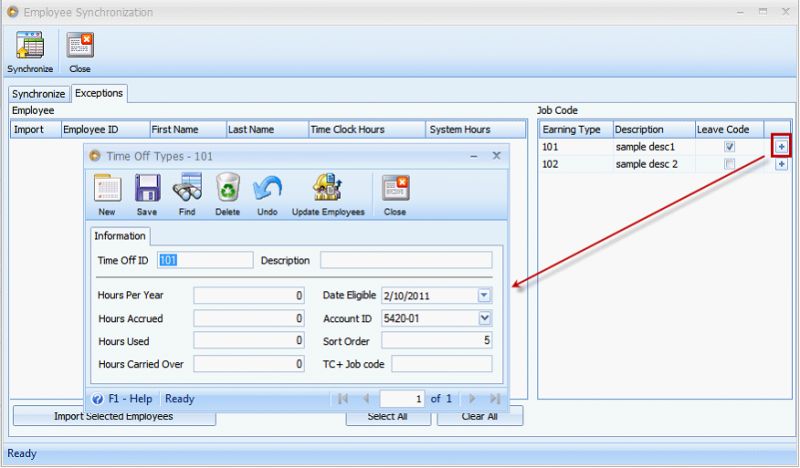Go to first record navigation arrow
Image resolution: width=800 pixels, height=468 pixels.
(343, 399)
